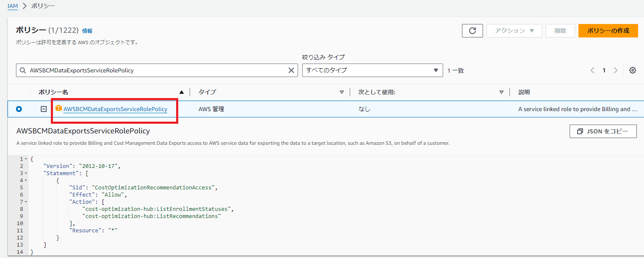This screenshot has width=644, height=258.
Task: Click the refresh policies icon button
Action: 472,31
